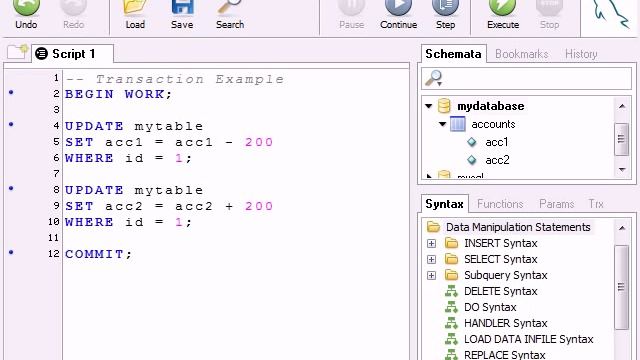Expand the SELECT Syntax folder
Image resolution: width=640 pixels, height=360 pixels.
click(x=431, y=260)
